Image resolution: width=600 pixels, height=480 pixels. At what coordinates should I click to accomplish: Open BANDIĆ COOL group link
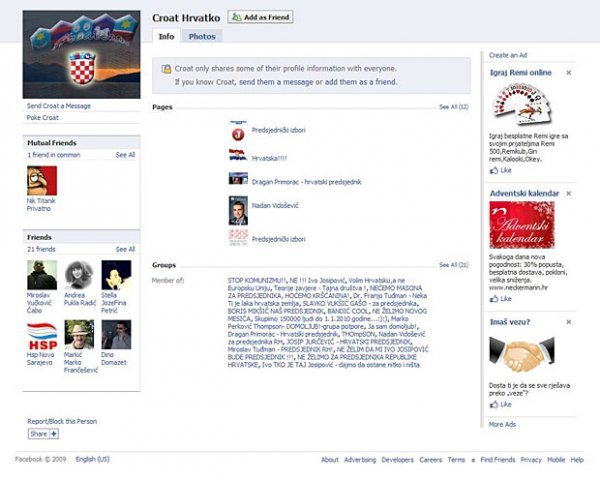pos(349,311)
